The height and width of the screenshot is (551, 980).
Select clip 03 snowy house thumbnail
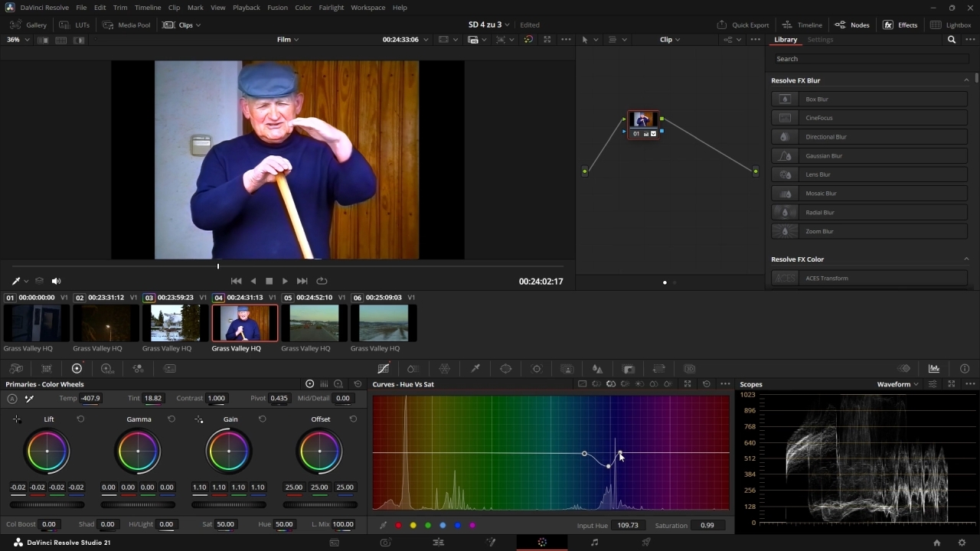175,323
